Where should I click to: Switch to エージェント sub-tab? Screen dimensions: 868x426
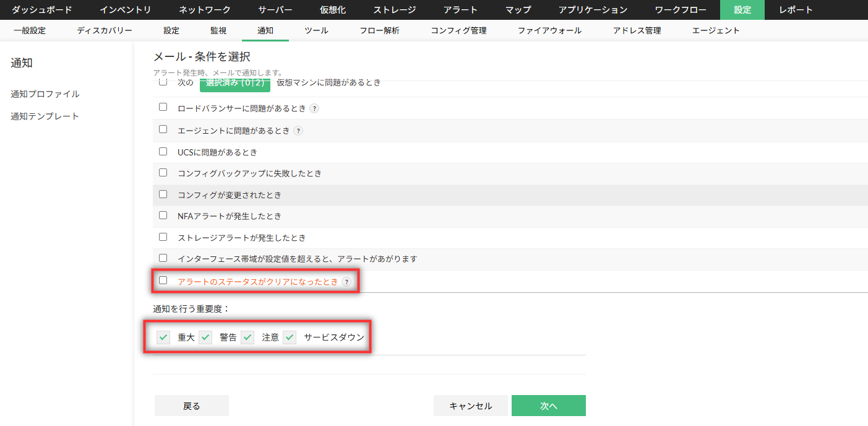[x=716, y=30]
